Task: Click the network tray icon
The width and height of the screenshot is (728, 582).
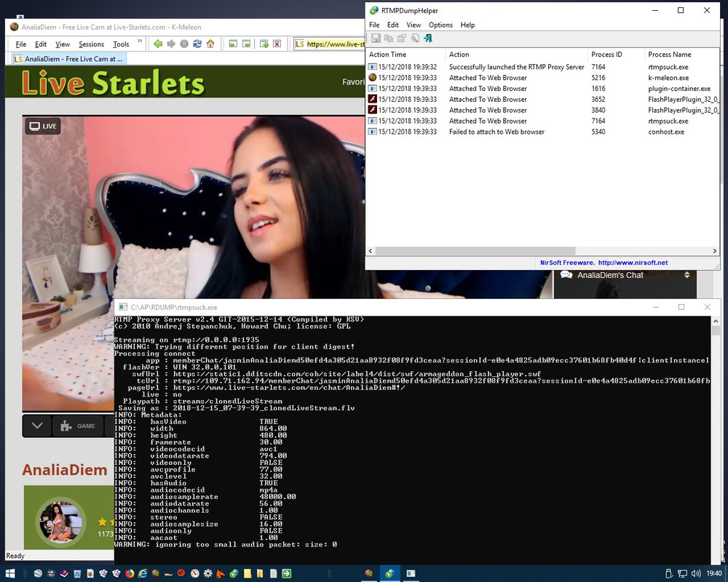Action: (x=682, y=574)
